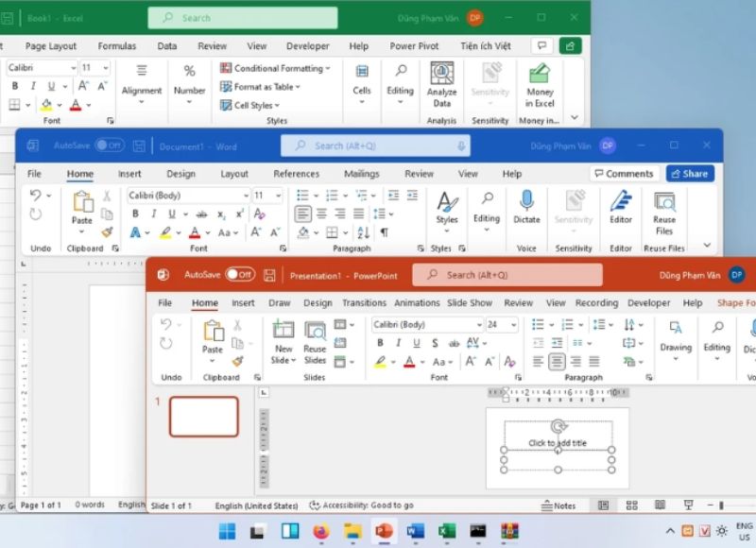Toggle AutoSave switch in PowerPoint title bar
The width and height of the screenshot is (756, 548).
coord(239,275)
